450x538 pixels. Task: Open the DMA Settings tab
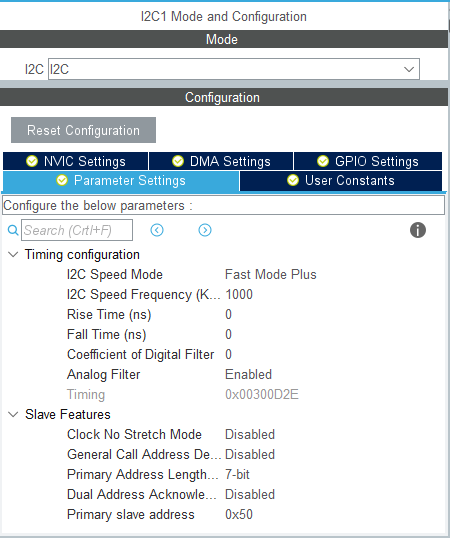[x=221, y=161]
